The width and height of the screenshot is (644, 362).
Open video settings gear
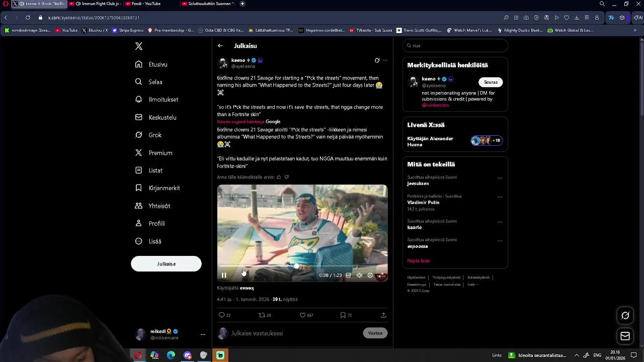click(370, 275)
